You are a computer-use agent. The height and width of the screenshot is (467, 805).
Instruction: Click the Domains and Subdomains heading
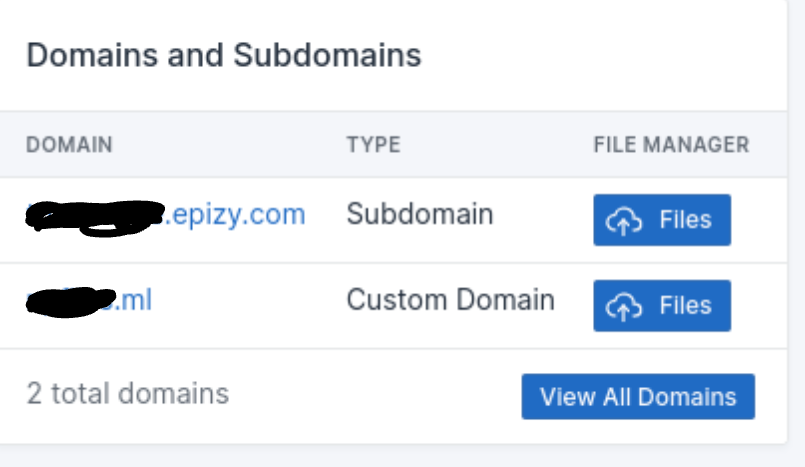click(224, 55)
